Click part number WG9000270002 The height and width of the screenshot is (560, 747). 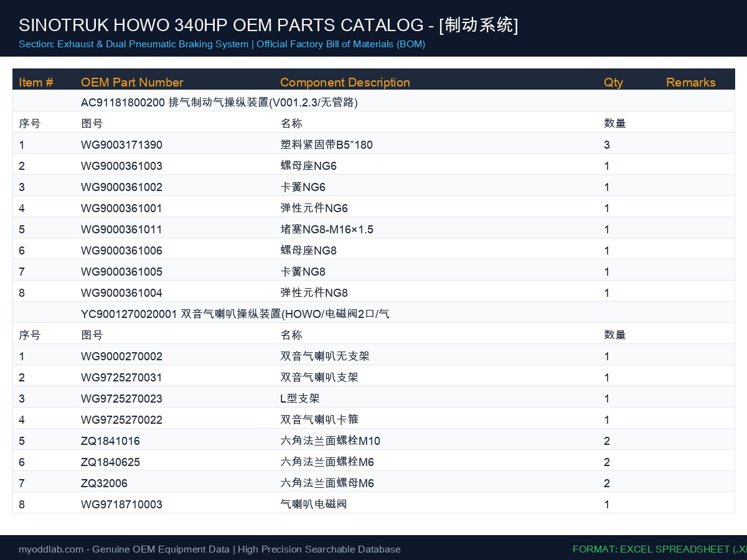121,357
